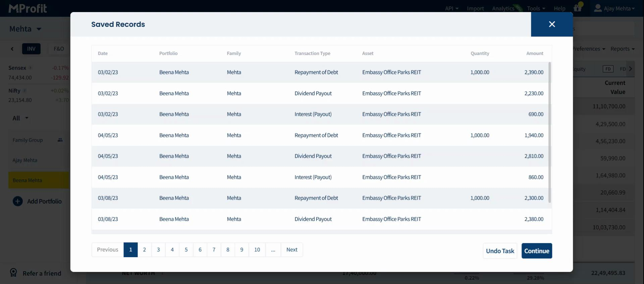This screenshot has width=644, height=284.
Task: Select page 1 in pagination
Action: pos(130,250)
